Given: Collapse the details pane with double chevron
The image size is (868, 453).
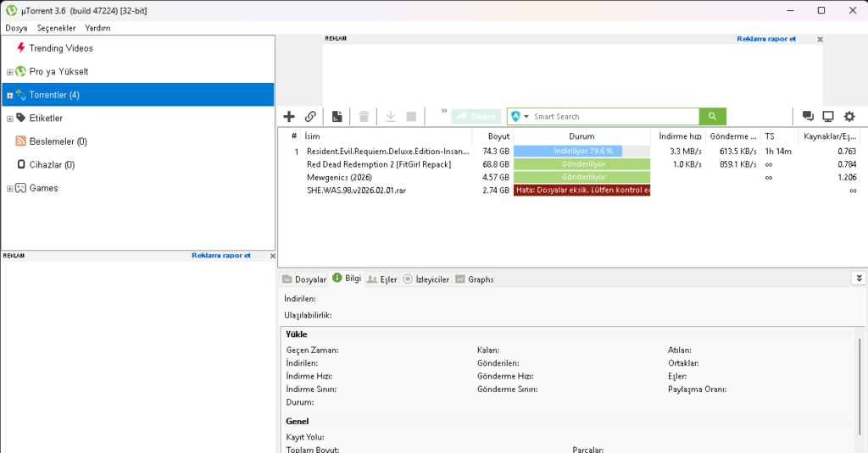Looking at the screenshot, I should (x=859, y=279).
